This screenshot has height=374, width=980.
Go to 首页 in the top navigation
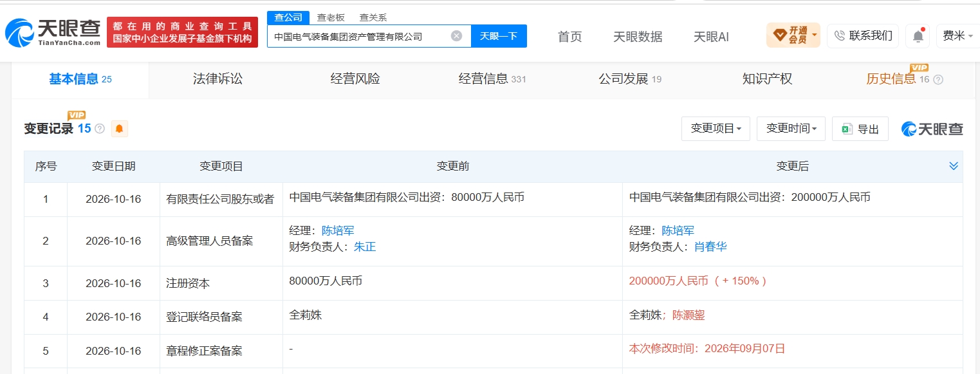(x=569, y=37)
